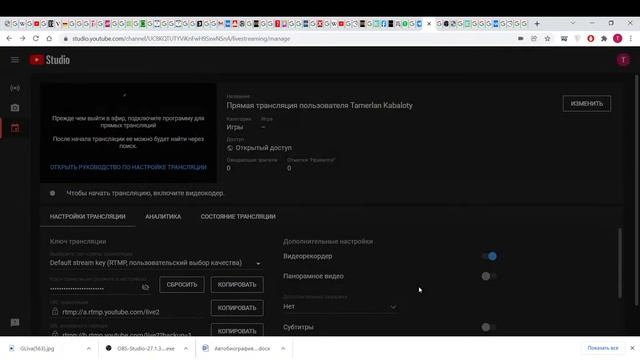Viewport: 640px width, 360px height.
Task: Toggle the Субтитры switch
Action: coord(489,327)
